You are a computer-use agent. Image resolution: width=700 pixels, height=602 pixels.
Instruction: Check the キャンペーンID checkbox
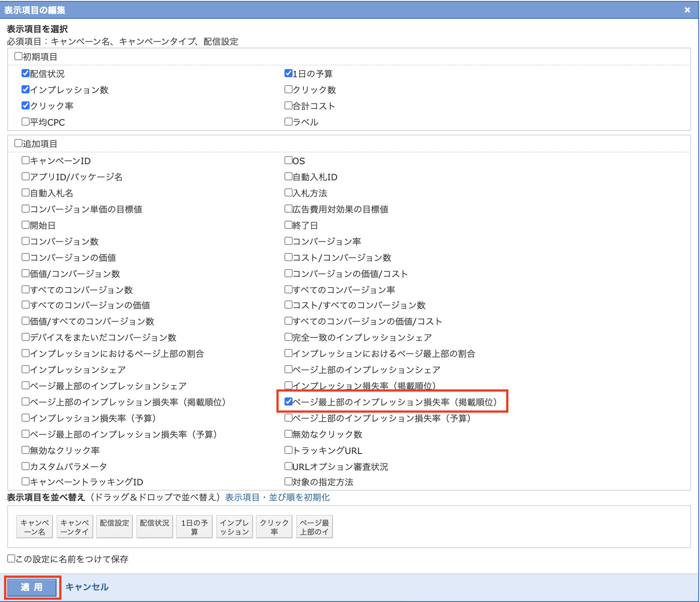[26, 160]
